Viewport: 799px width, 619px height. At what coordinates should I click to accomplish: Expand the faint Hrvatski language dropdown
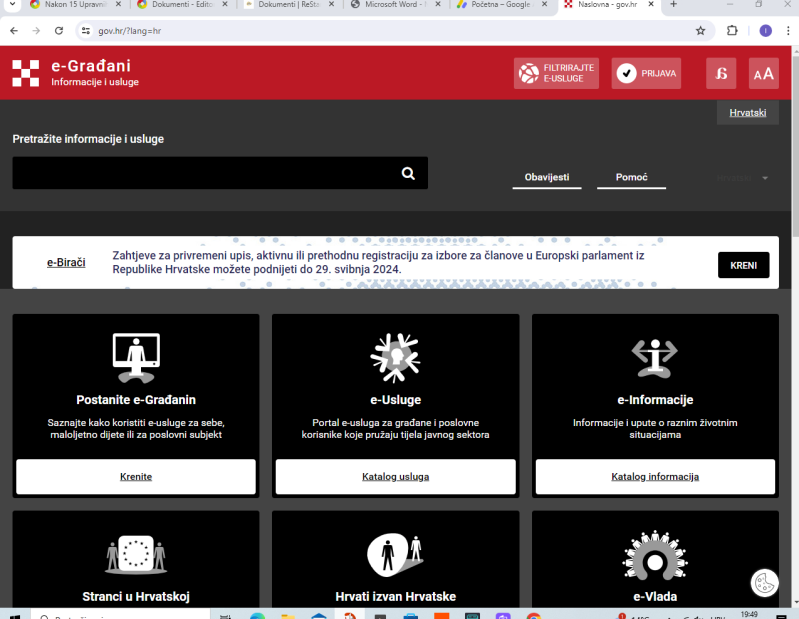point(742,178)
